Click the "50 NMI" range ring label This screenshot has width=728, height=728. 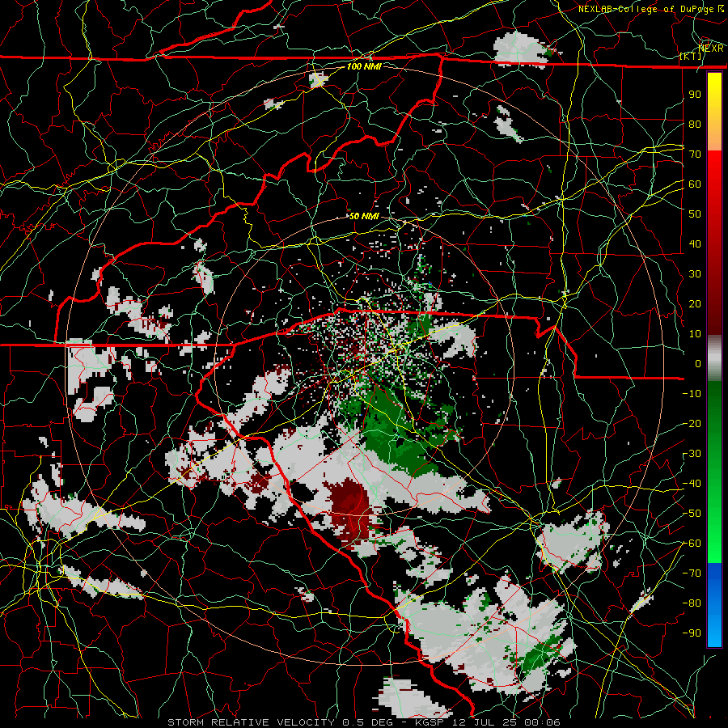coord(364,216)
